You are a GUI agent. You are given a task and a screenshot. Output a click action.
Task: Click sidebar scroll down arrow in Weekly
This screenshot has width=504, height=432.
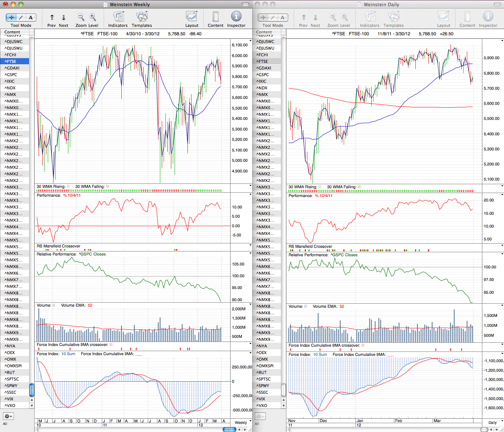[x=32, y=406]
